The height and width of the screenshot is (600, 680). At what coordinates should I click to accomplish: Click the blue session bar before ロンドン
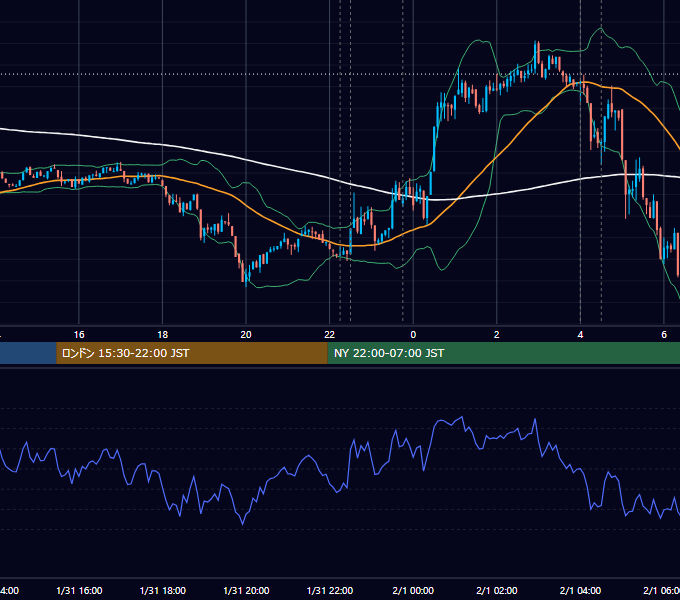pyautogui.click(x=28, y=353)
